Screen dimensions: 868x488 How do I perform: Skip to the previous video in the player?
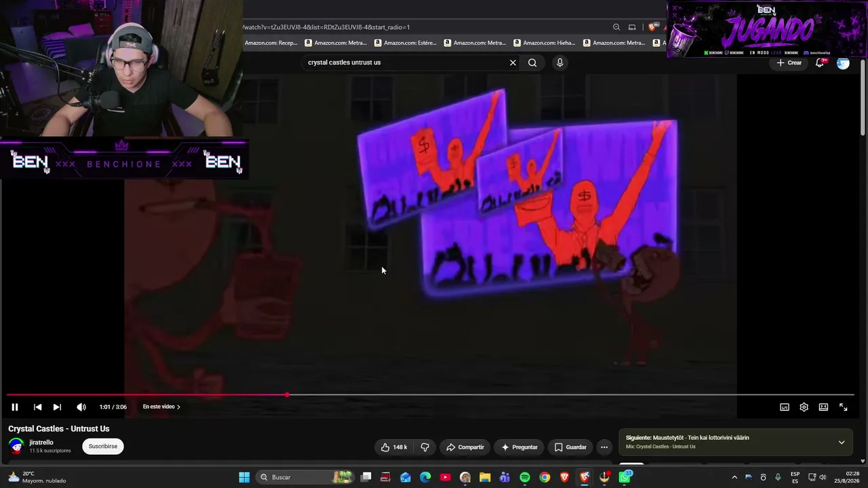tap(37, 407)
